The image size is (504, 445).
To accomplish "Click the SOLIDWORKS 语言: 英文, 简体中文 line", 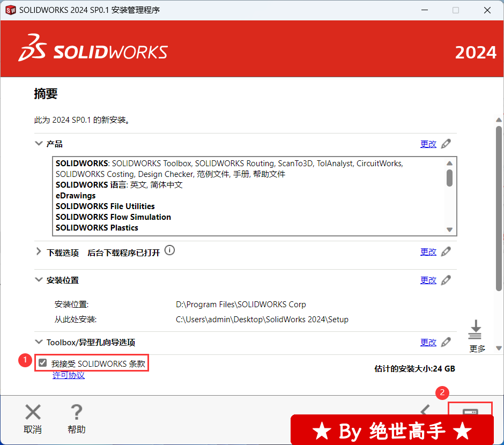I will [119, 185].
